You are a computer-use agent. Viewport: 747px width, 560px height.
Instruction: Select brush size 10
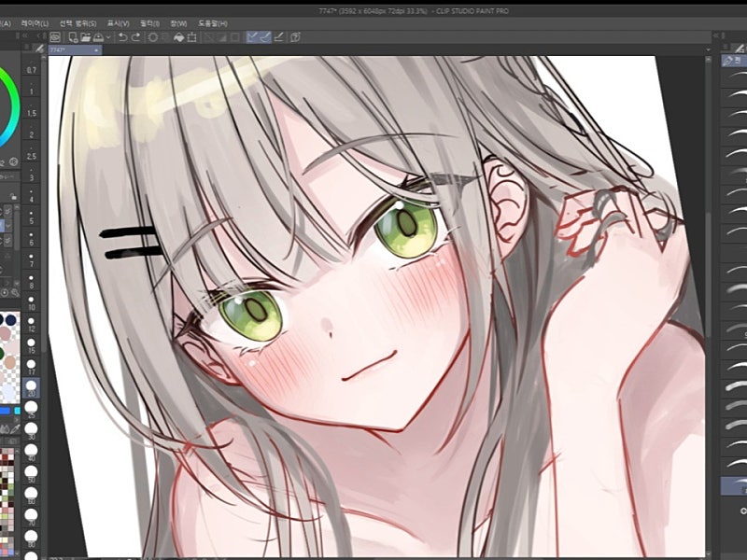coord(31,302)
